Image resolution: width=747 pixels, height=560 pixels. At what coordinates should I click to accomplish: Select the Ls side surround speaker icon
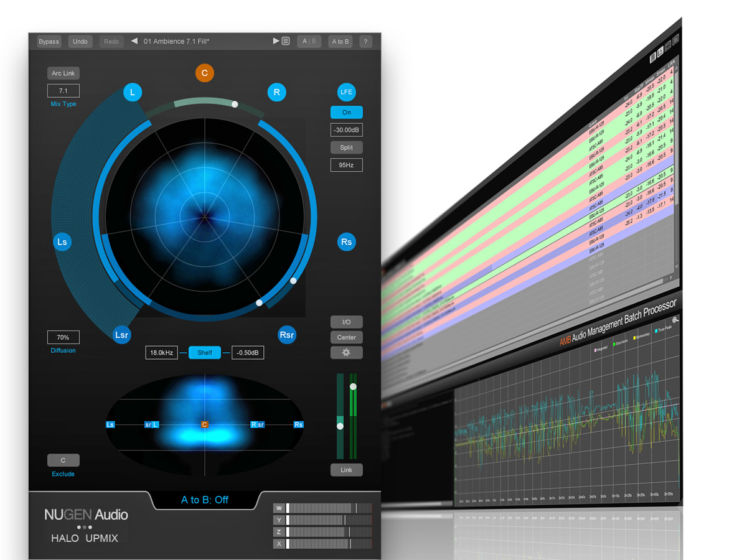coord(62,242)
